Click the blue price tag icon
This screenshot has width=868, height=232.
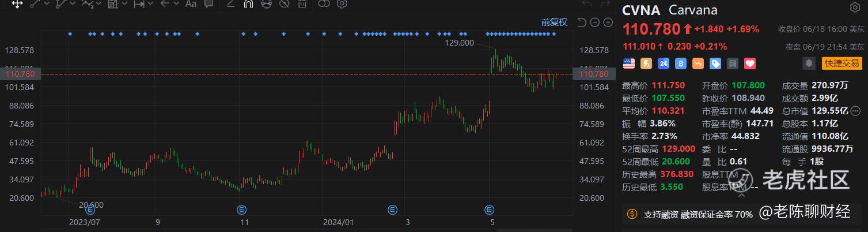(715, 63)
